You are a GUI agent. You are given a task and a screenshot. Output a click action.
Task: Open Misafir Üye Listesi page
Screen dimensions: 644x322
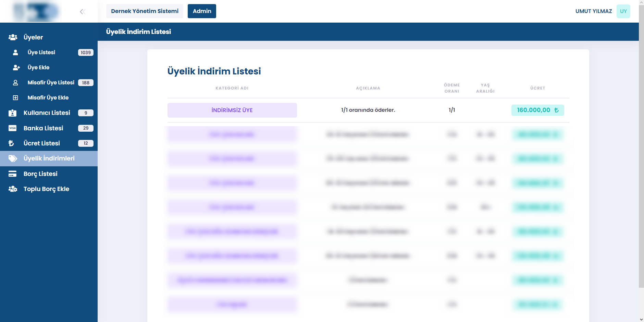tap(51, 83)
